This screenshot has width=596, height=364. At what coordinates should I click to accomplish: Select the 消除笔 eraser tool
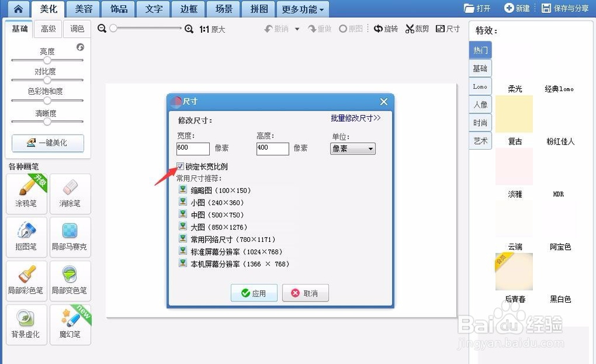[70, 194]
